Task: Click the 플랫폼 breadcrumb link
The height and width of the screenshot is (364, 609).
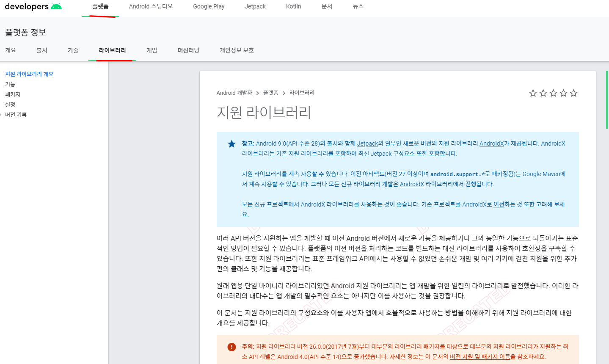Action: pos(271,93)
